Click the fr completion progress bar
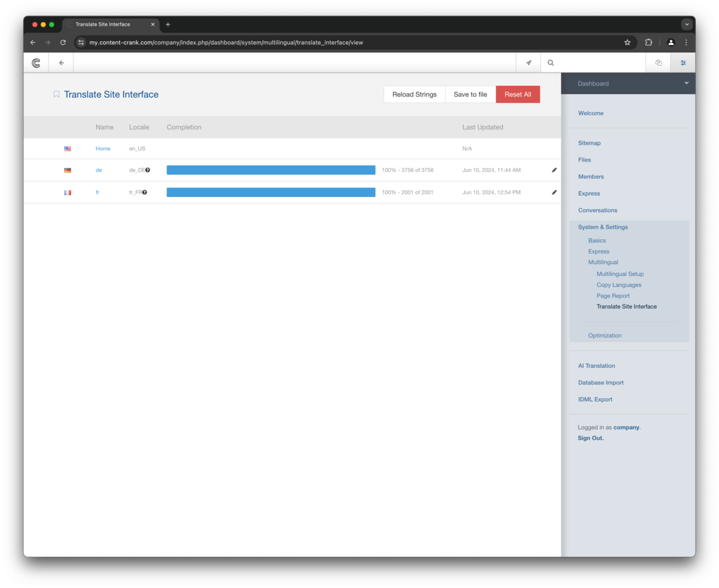719x588 pixels. (271, 192)
